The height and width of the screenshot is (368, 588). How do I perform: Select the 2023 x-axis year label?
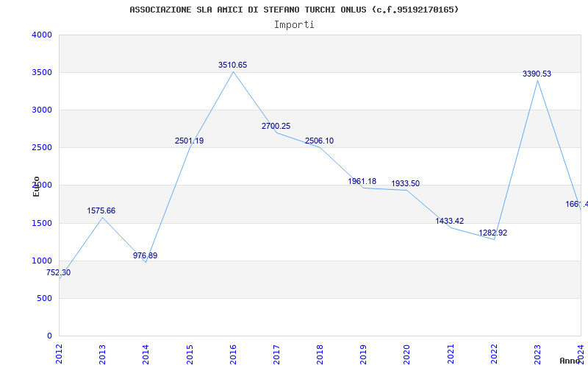tap(537, 353)
